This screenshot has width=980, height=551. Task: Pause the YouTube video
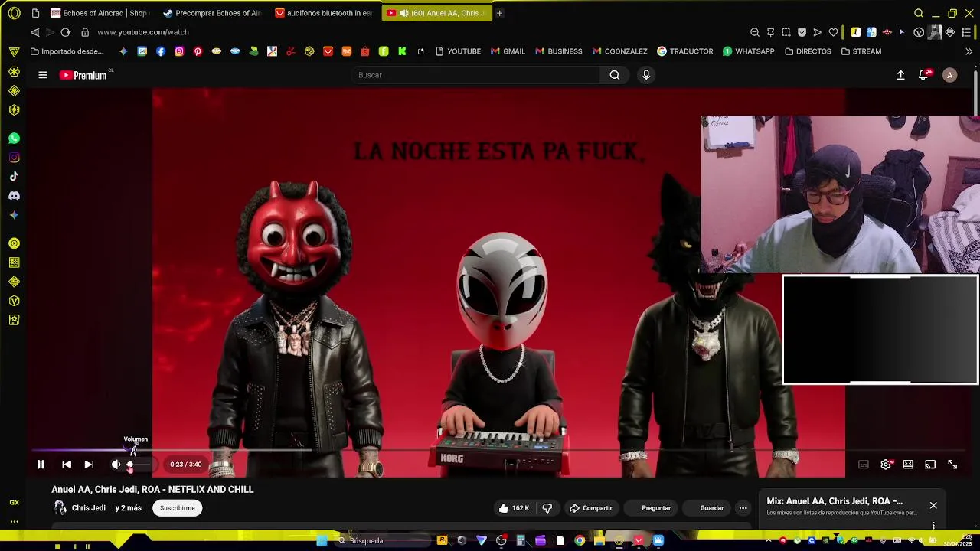(x=41, y=465)
